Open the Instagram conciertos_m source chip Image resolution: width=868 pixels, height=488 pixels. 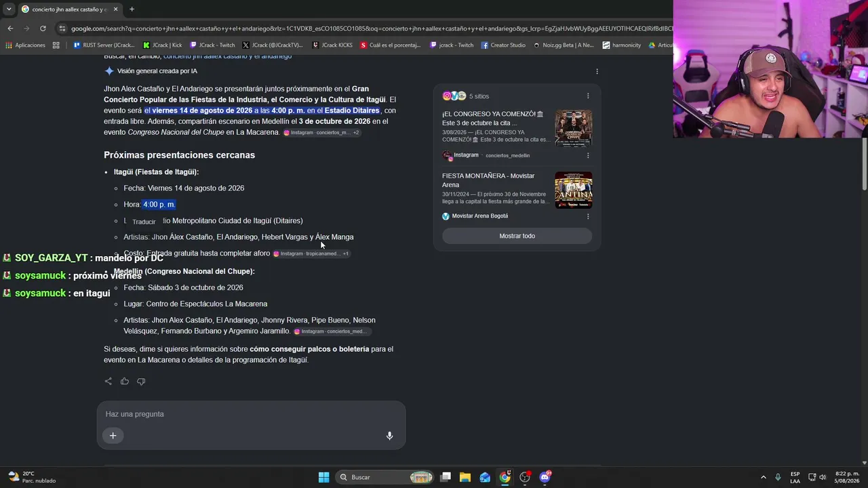point(321,133)
